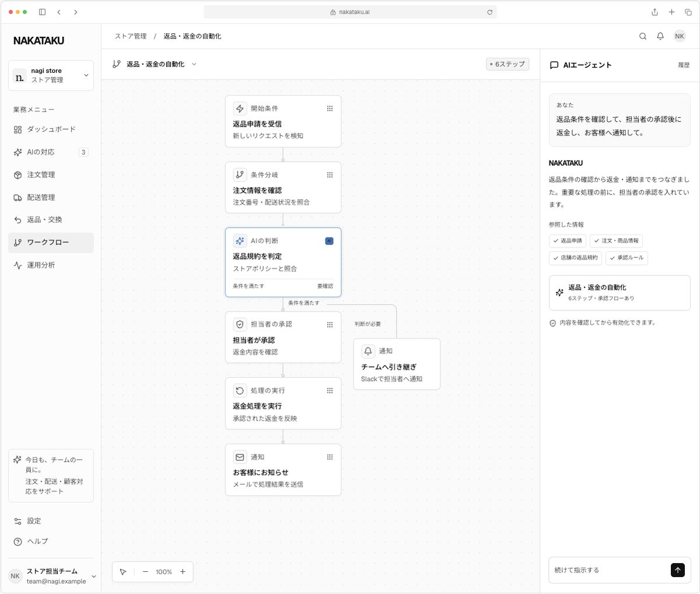Select the pointer tool in canvas toolbar
700x594 pixels.
click(123, 572)
